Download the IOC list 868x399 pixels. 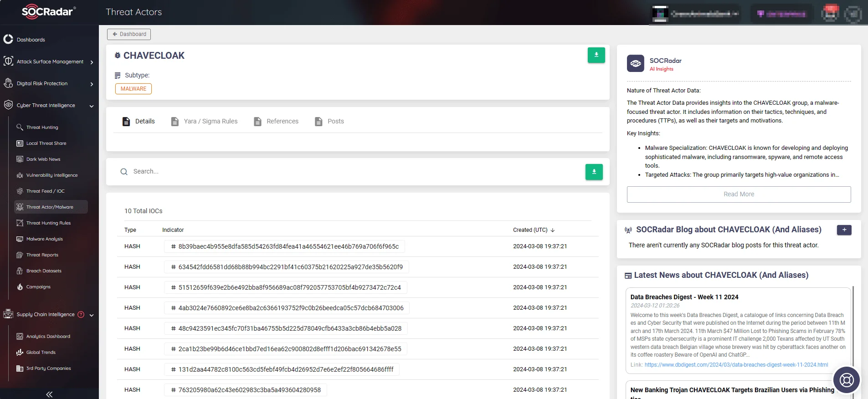tap(594, 172)
